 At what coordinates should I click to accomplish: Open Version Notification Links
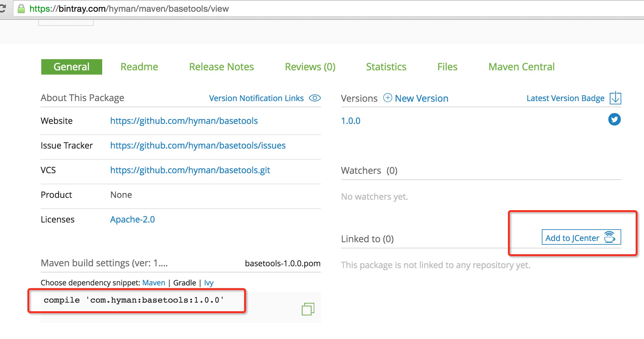(256, 98)
